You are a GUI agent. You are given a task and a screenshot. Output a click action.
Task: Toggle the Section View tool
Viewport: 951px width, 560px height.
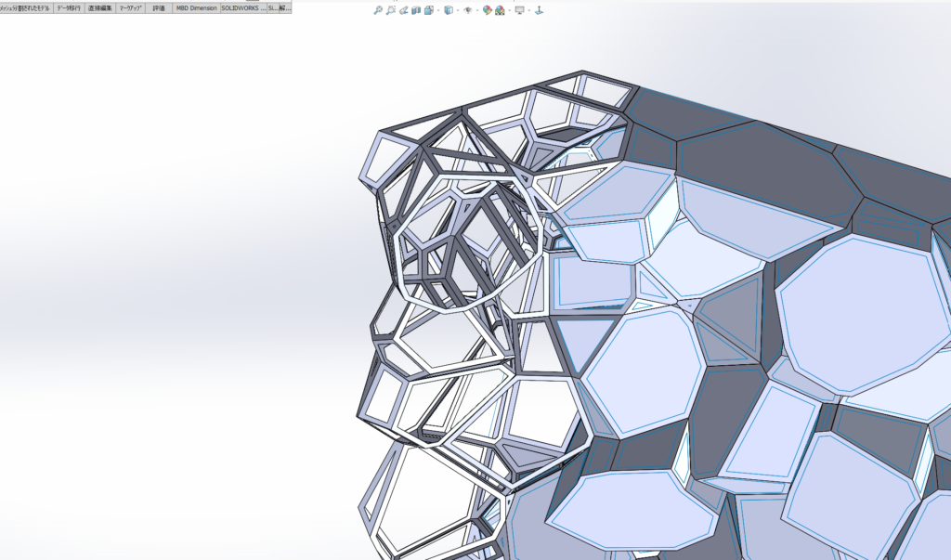pos(416,10)
